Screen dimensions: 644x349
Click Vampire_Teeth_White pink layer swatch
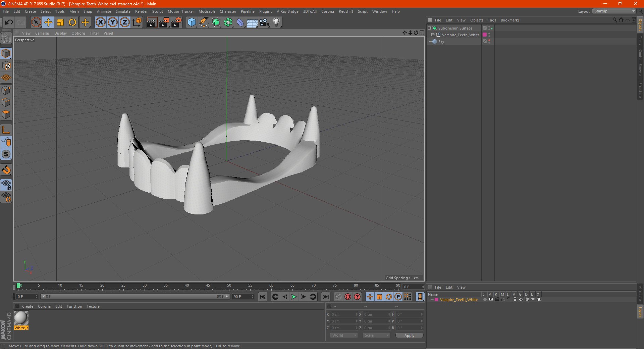(485, 35)
